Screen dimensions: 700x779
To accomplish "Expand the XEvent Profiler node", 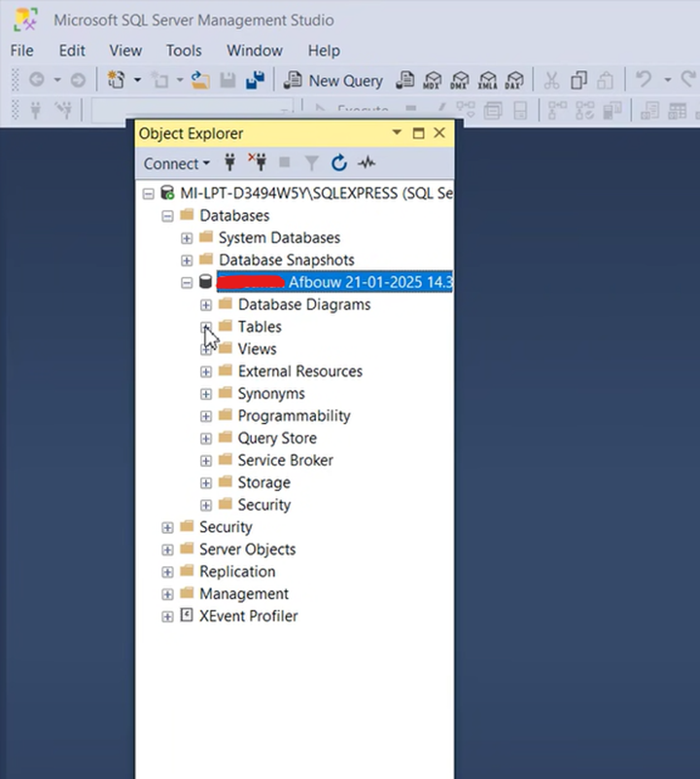I will tap(167, 617).
